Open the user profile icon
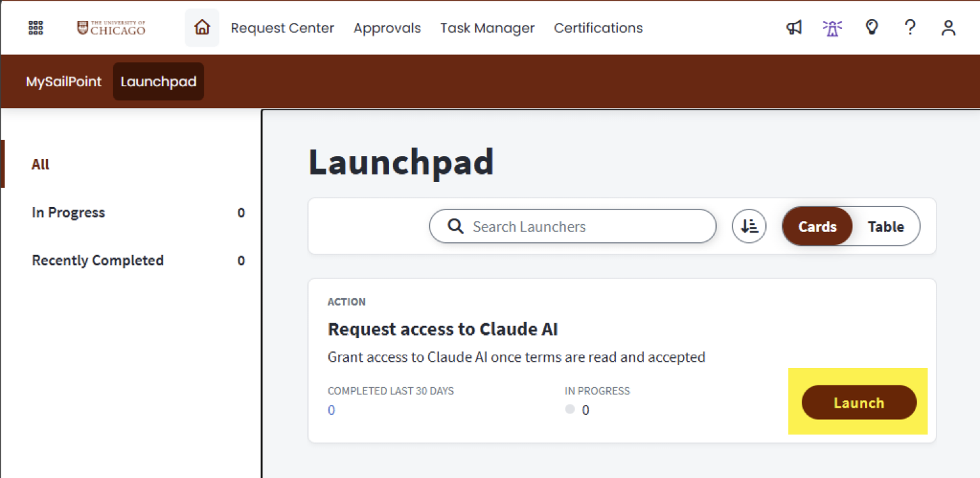980x478 pixels. click(949, 27)
